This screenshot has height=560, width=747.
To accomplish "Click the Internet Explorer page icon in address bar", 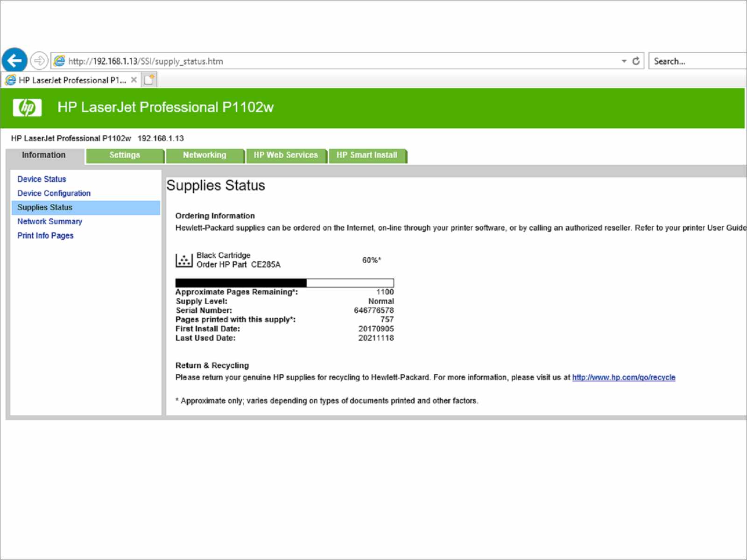I will [59, 61].
